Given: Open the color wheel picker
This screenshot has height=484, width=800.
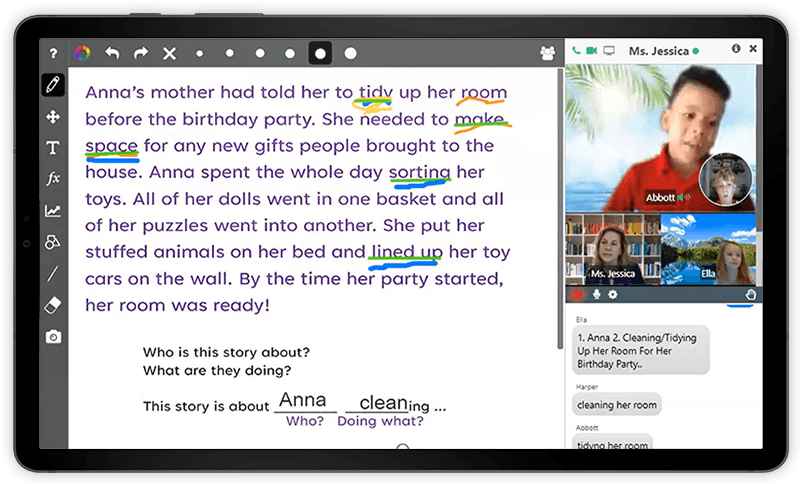Looking at the screenshot, I should pos(83,53).
